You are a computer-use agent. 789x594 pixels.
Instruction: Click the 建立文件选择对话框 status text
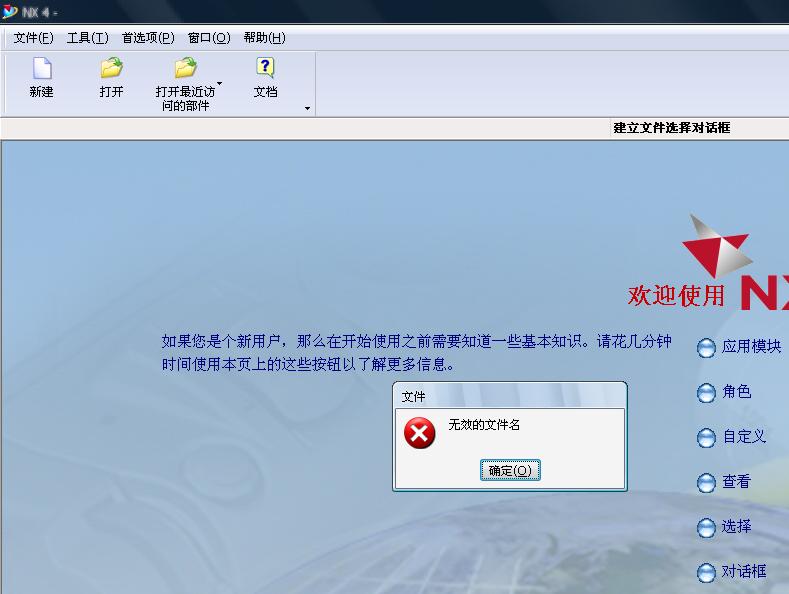point(672,128)
